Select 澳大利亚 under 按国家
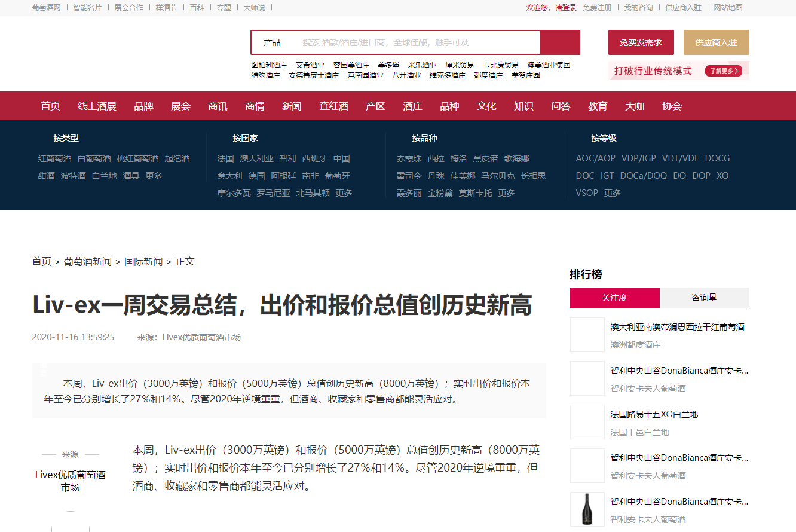 click(x=256, y=158)
